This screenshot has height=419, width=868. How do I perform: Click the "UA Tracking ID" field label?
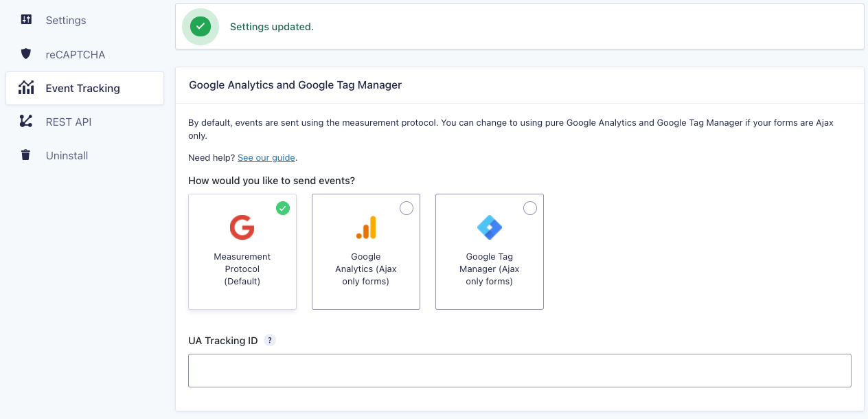point(223,341)
